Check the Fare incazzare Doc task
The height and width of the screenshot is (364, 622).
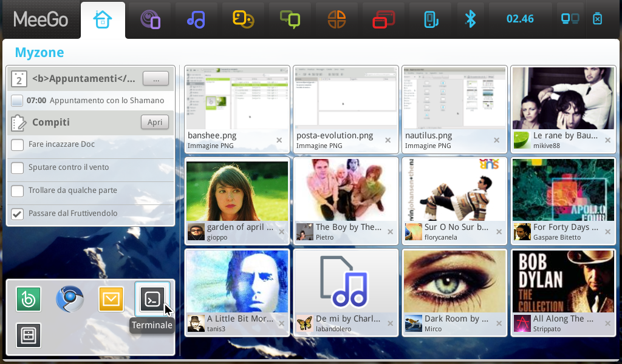[17, 144]
